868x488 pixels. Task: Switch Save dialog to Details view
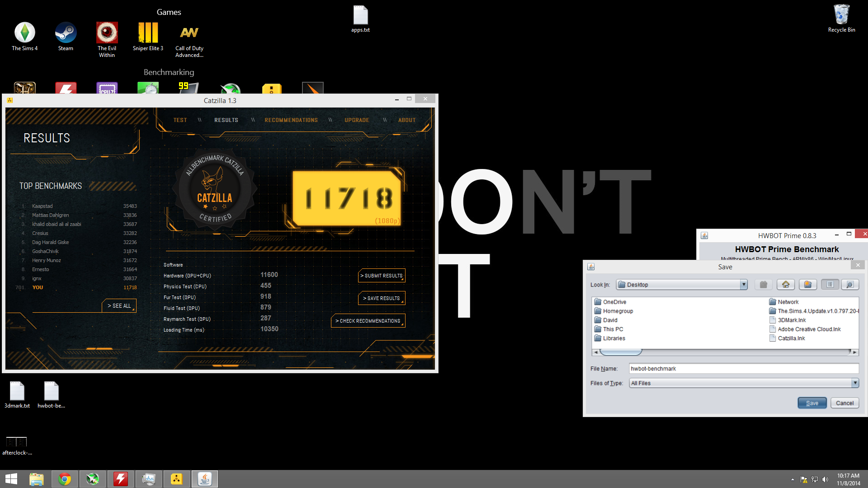[850, 285]
